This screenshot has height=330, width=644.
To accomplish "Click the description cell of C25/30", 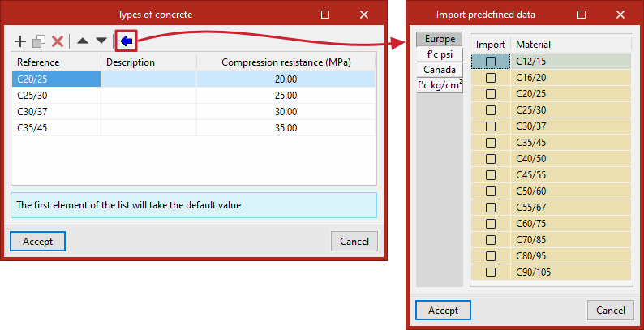I will pos(149,96).
